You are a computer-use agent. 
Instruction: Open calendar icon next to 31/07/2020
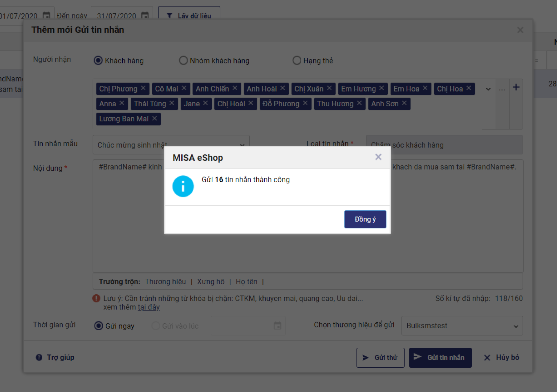(145, 15)
